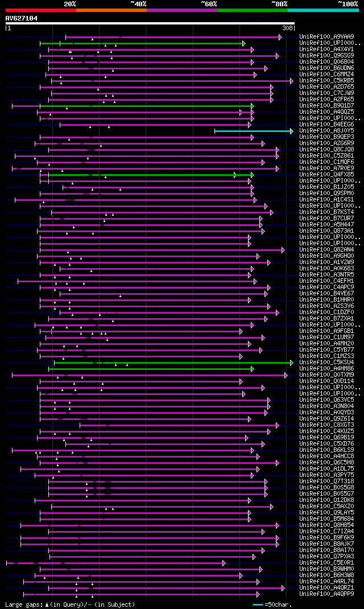Image resolution: width=364 pixels, height=609 pixels.
Task: Click the query end position 308
Action: click(x=287, y=28)
